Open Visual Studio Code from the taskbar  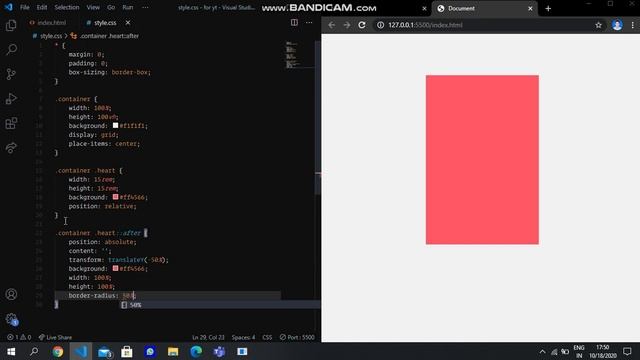[x=80, y=351]
